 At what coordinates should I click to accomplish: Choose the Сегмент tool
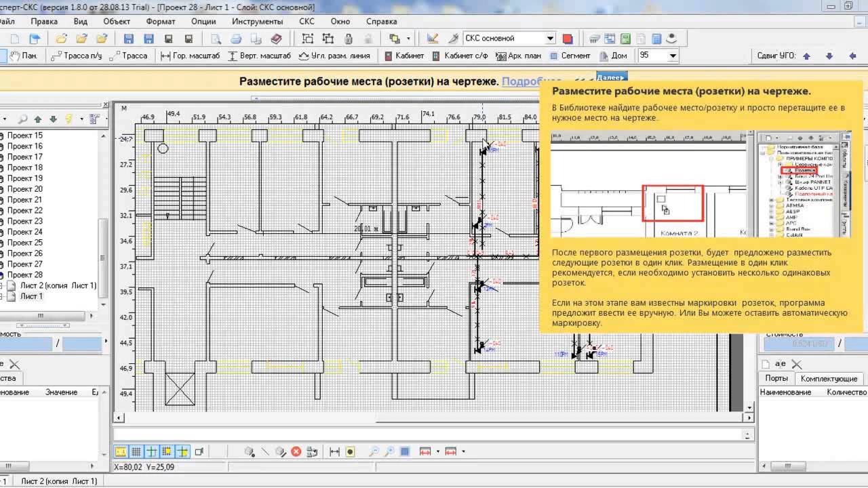[570, 56]
